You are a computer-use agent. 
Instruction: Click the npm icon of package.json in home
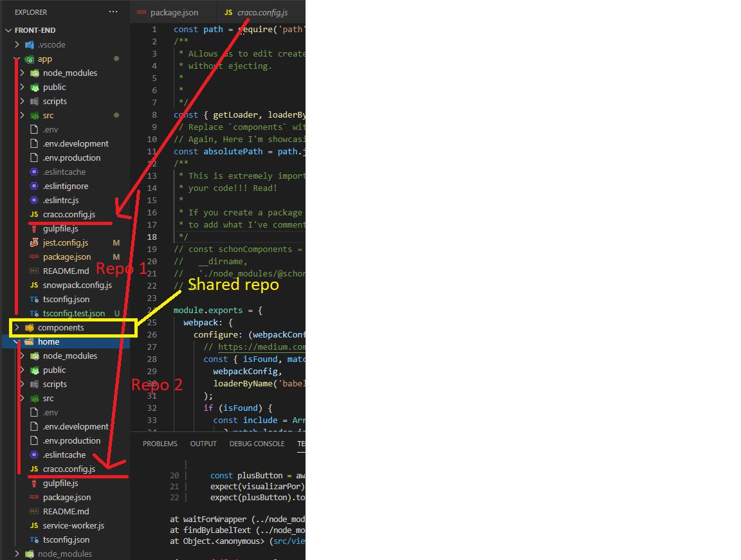(34, 497)
